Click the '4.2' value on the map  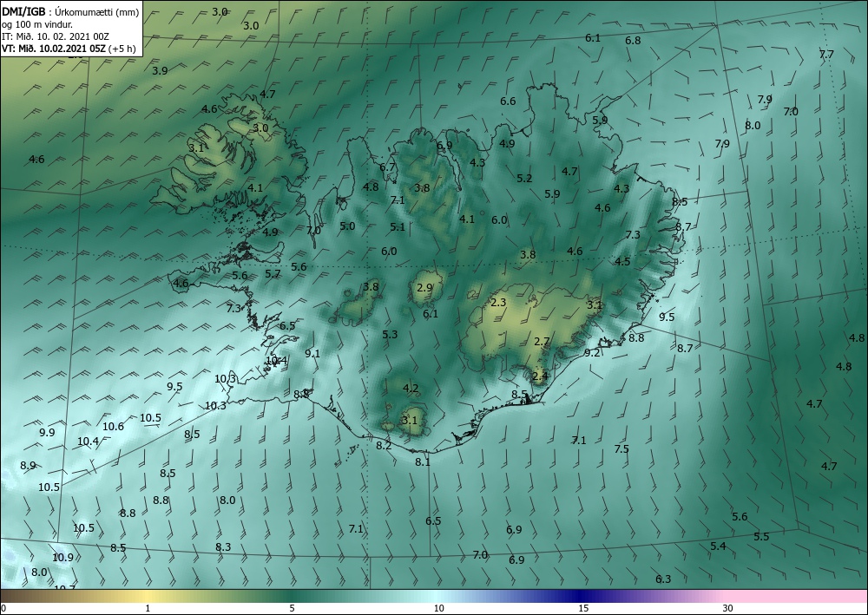coord(411,389)
